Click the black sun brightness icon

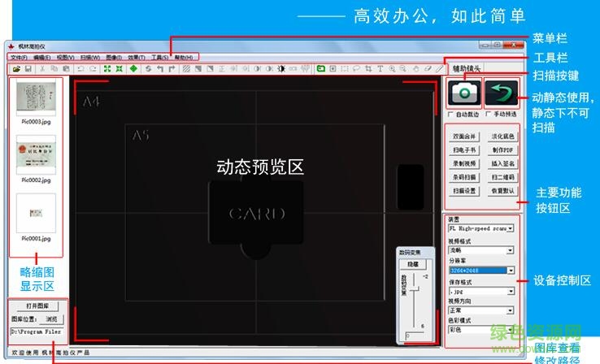[x=281, y=69]
